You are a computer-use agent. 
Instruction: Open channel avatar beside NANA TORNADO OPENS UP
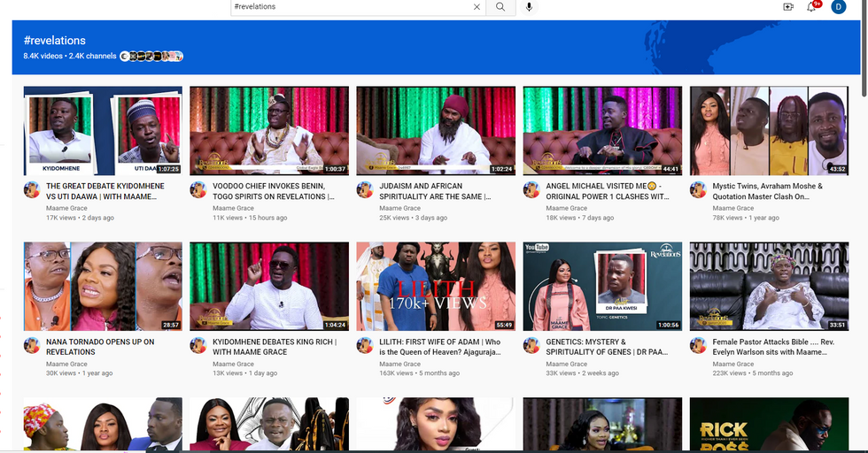[32, 346]
